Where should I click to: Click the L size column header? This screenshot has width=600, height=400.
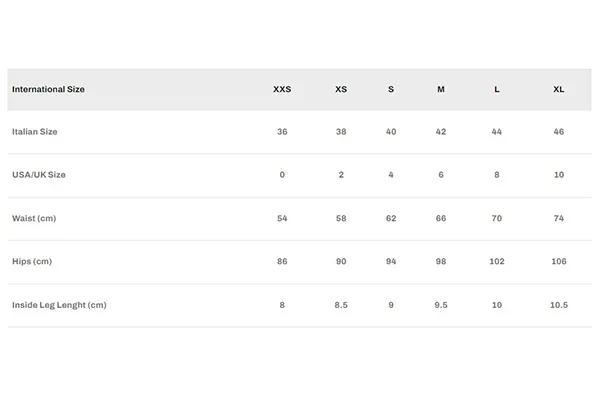(x=497, y=89)
